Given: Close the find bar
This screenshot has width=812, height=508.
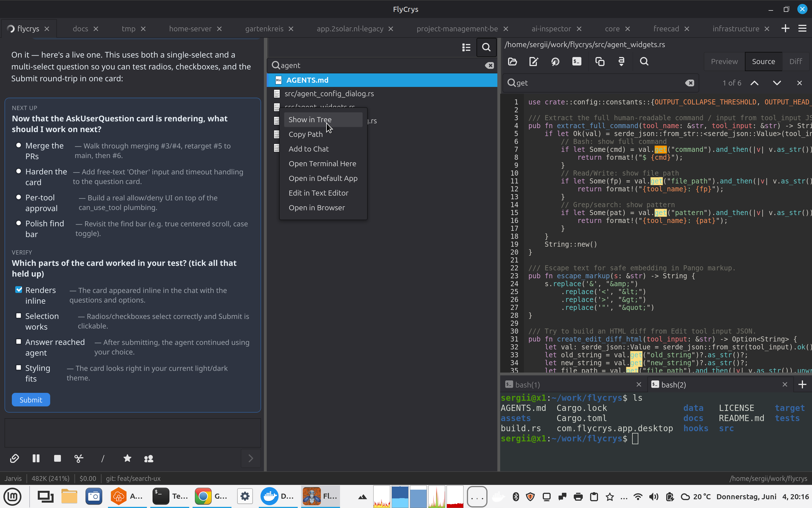Looking at the screenshot, I should coord(800,83).
